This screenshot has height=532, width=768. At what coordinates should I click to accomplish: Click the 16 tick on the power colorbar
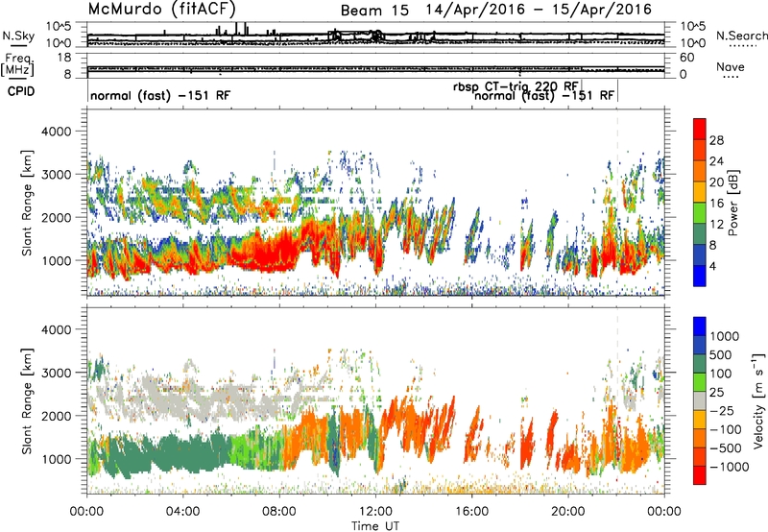click(716, 204)
